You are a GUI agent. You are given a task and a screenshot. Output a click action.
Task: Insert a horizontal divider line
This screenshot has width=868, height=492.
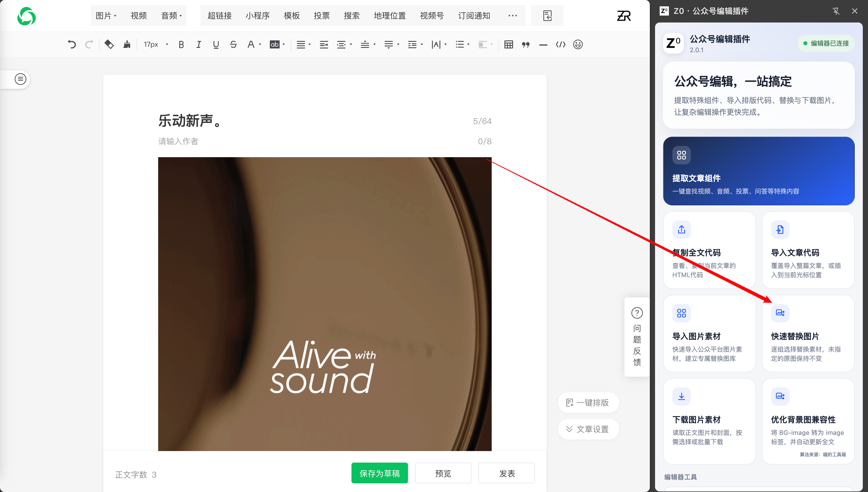543,44
